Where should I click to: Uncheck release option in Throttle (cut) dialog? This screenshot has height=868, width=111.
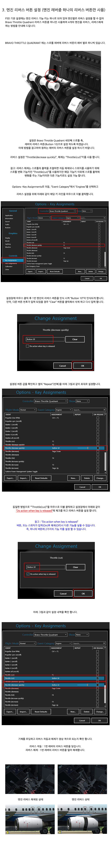tap(28, 574)
